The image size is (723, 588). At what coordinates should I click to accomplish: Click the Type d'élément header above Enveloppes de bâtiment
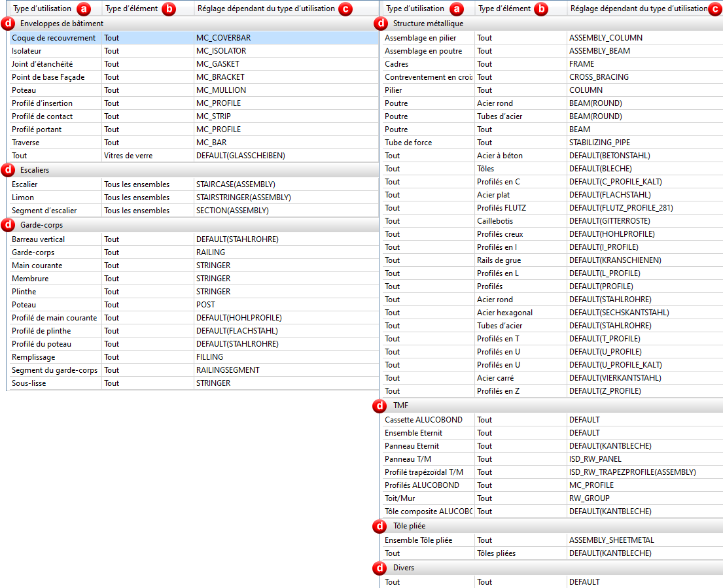132,9
